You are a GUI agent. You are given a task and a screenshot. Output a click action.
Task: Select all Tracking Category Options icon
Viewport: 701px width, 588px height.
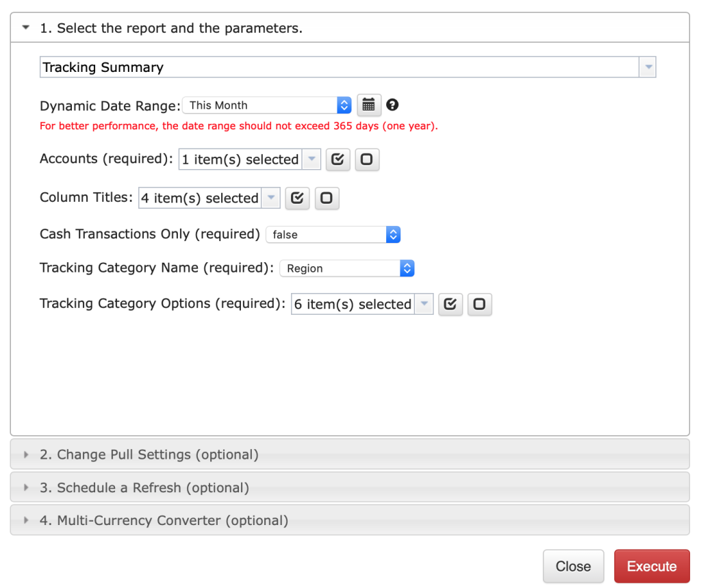click(450, 305)
